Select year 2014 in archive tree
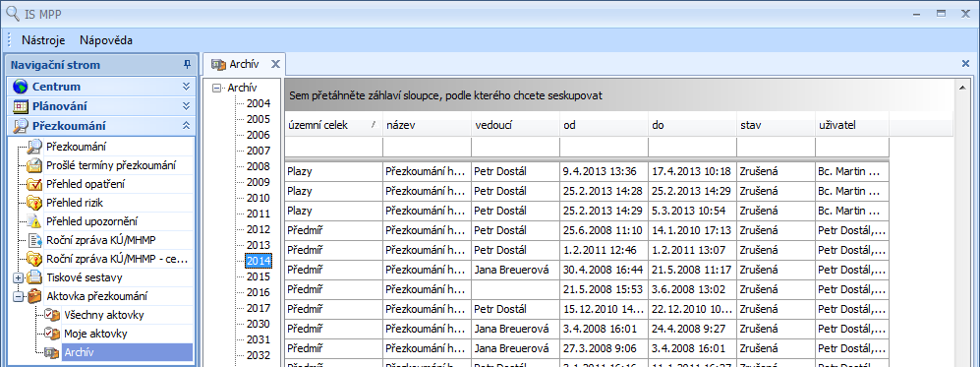The image size is (980, 367). pyautogui.click(x=259, y=261)
